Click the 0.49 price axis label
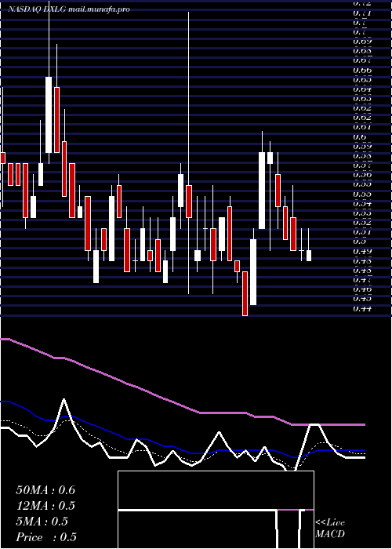The width and height of the screenshot is (392, 549). pyautogui.click(x=362, y=251)
